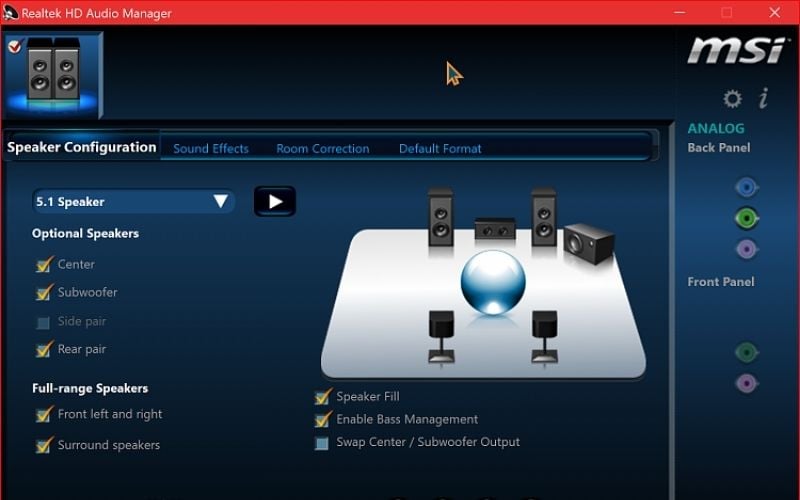Click the green front panel jack
The width and height of the screenshot is (800, 500).
click(746, 352)
